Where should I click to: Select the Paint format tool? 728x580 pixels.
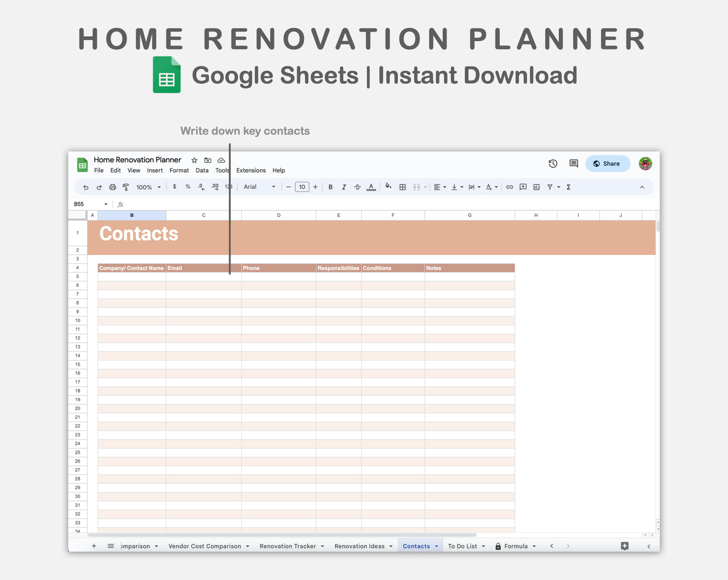(125, 187)
